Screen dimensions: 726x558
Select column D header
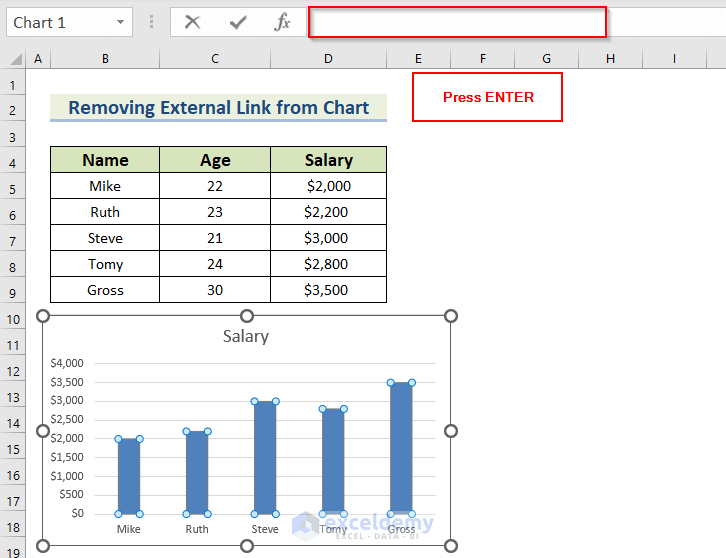[328, 59]
